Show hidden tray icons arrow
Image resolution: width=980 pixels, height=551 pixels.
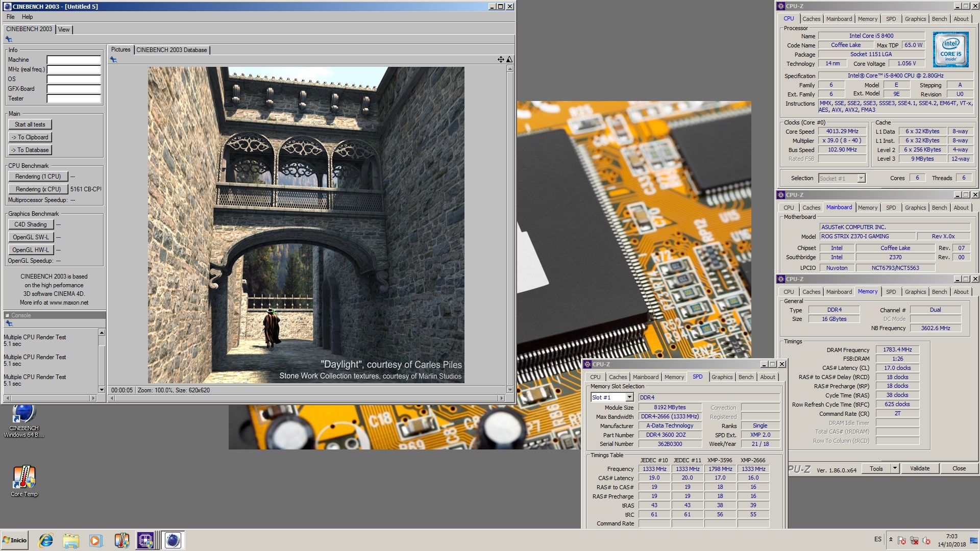point(891,539)
